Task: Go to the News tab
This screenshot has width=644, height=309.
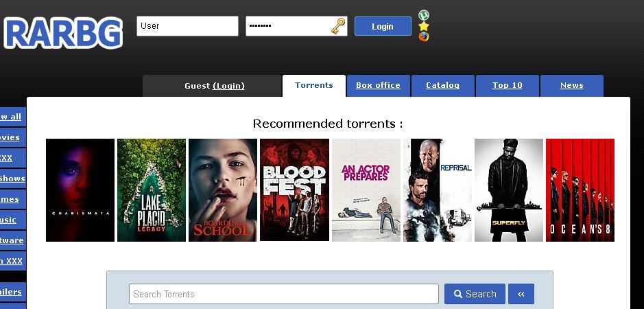Action: click(x=572, y=86)
